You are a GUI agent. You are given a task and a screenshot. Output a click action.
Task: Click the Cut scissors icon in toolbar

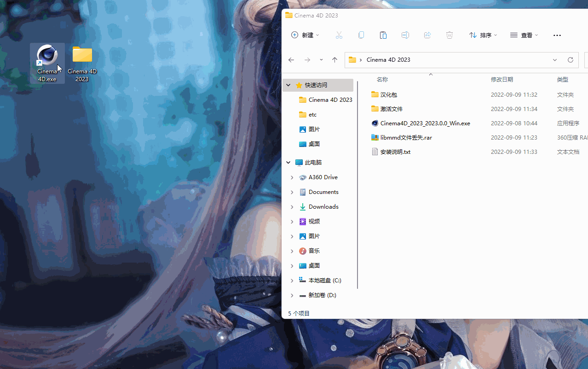[339, 35]
